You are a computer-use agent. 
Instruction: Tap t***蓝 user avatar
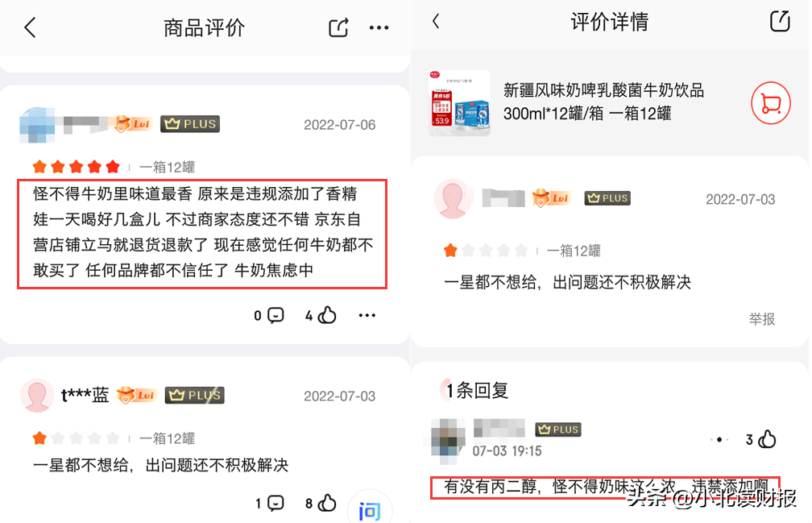(37, 396)
